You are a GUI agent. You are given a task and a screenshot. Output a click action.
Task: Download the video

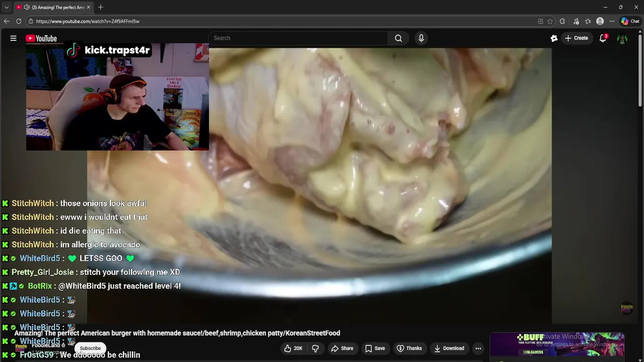448,348
